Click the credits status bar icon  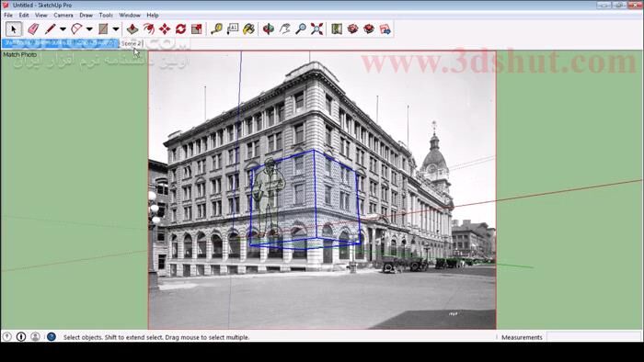(21, 336)
